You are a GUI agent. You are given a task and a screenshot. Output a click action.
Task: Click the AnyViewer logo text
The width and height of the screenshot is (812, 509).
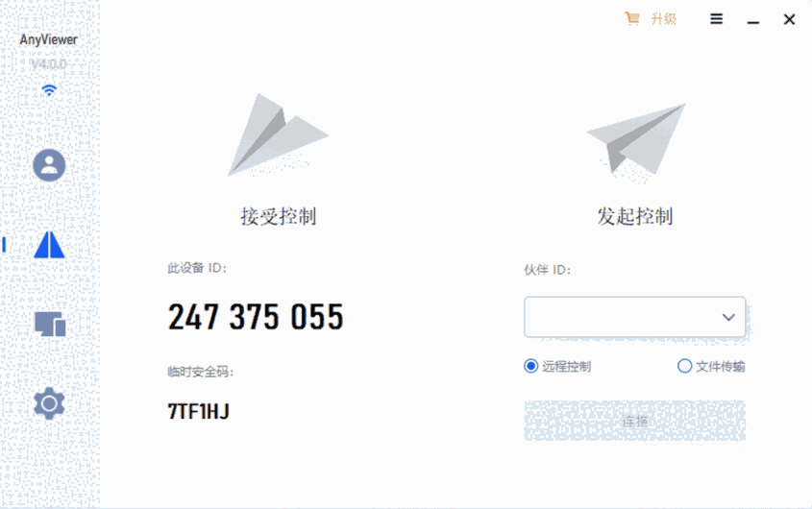coord(49,39)
